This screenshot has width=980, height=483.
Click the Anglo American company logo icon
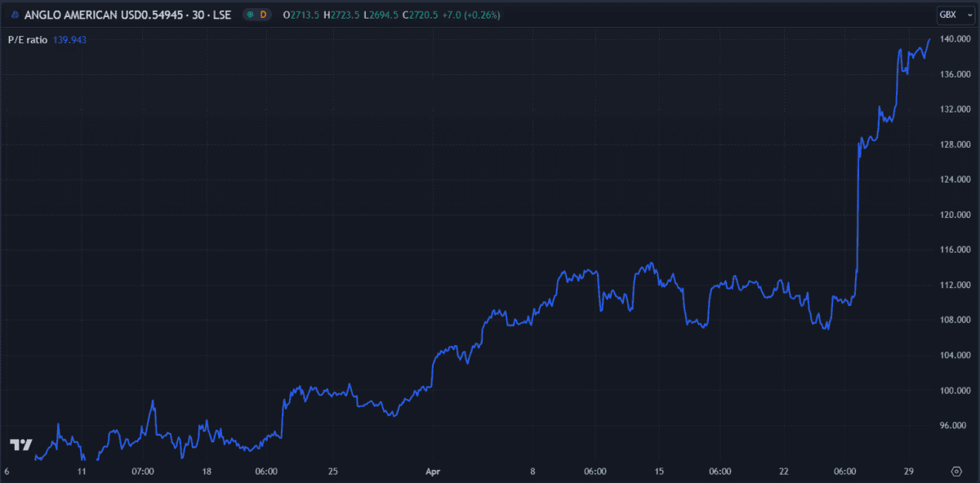(15, 15)
